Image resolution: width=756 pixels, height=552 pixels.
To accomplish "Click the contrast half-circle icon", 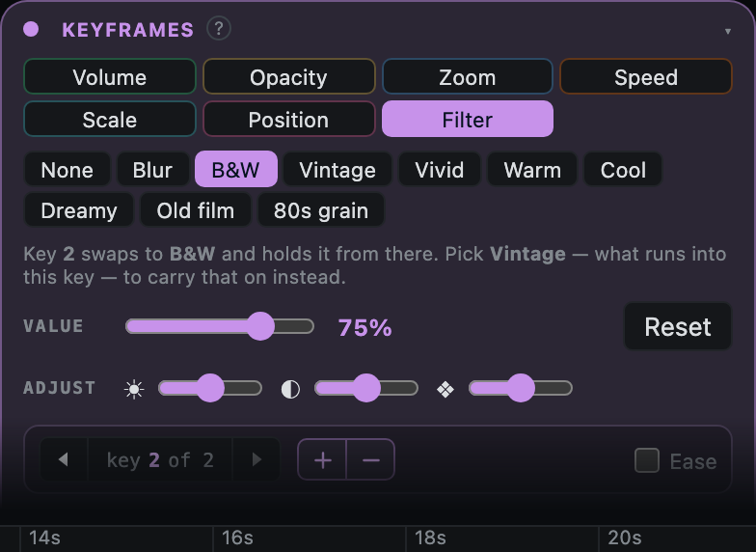I will (290, 389).
